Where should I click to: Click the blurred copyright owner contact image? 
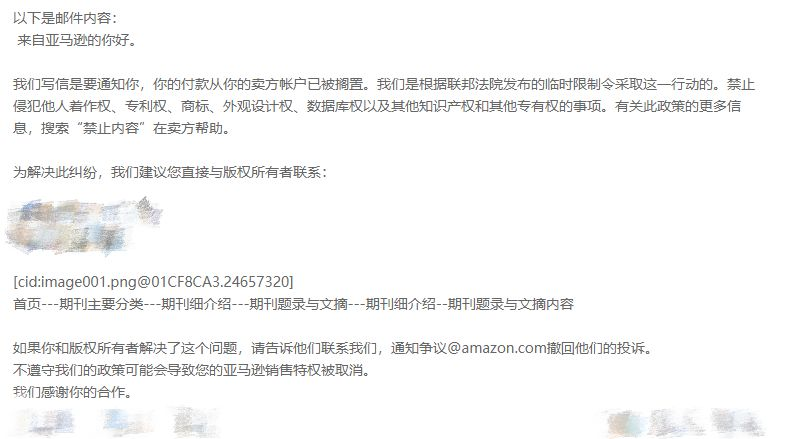[83, 226]
